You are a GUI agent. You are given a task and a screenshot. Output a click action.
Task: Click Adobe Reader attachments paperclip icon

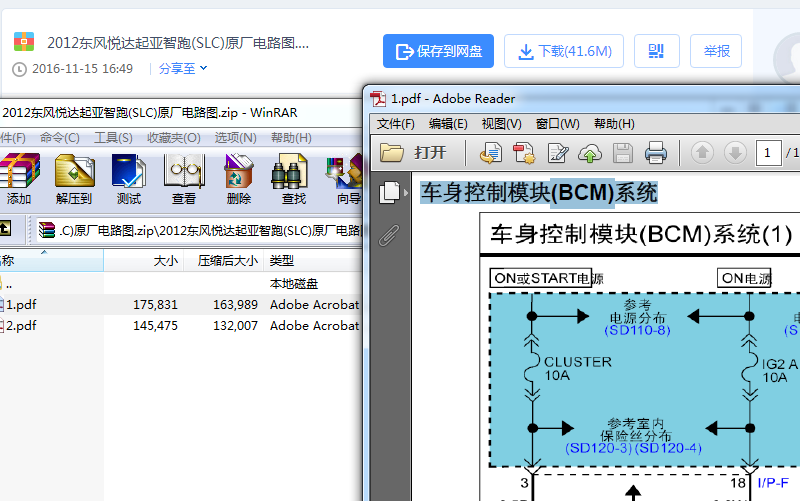[389, 235]
